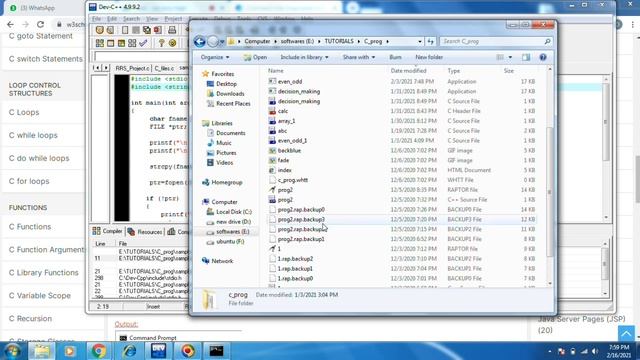Toggle the preview pane

point(526,57)
